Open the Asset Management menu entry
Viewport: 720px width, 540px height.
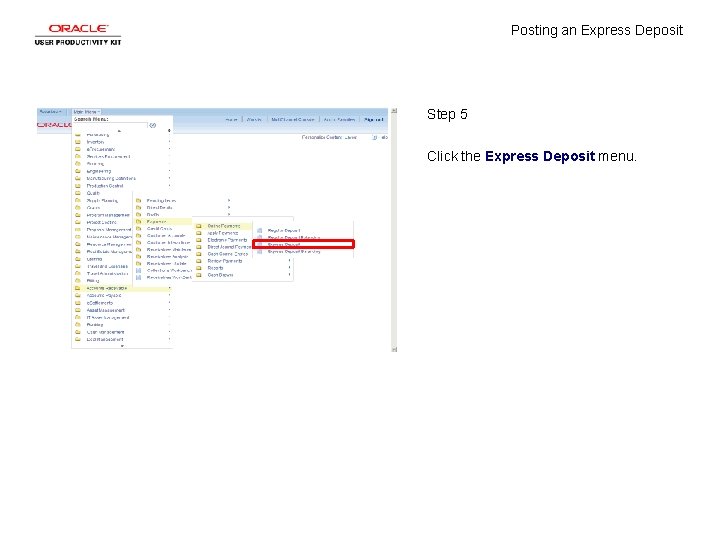click(105, 310)
